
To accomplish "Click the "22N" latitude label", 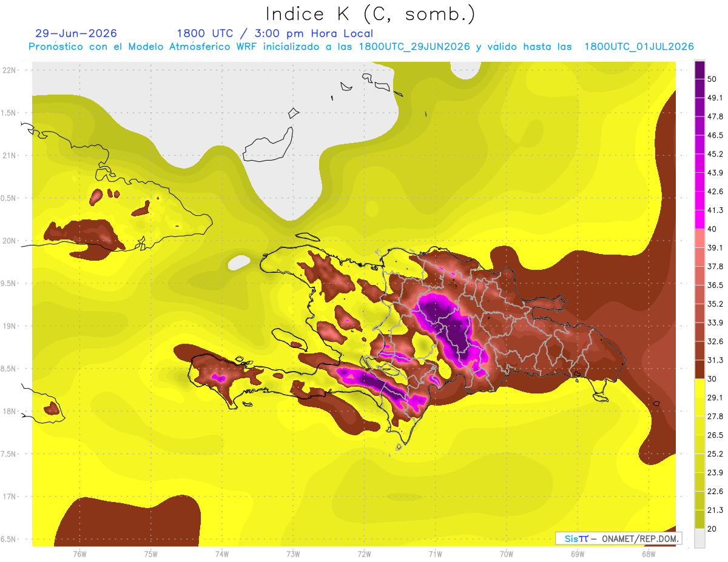I will pyautogui.click(x=9, y=70).
